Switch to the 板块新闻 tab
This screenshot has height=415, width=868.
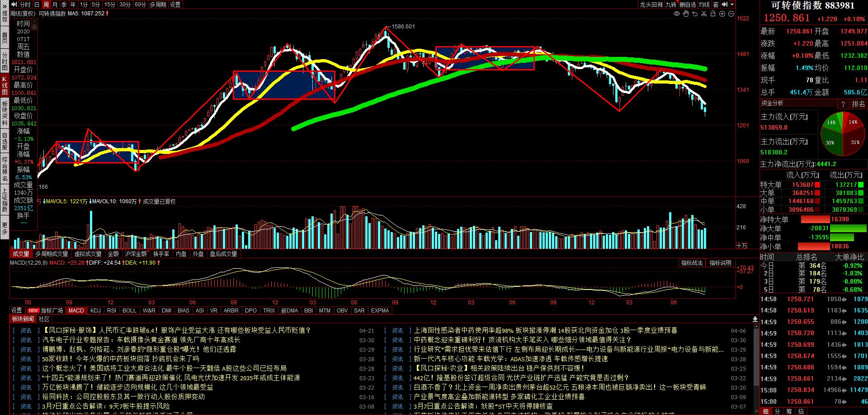click(x=23, y=319)
